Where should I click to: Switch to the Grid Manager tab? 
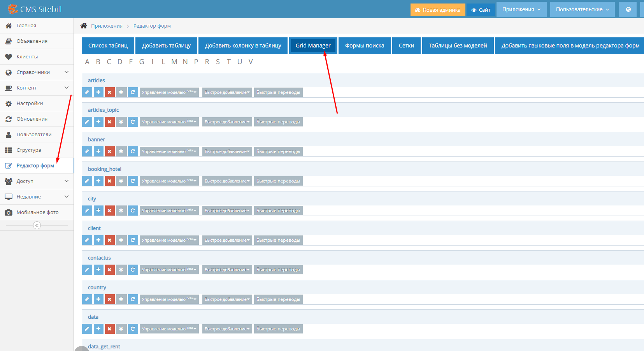click(313, 46)
